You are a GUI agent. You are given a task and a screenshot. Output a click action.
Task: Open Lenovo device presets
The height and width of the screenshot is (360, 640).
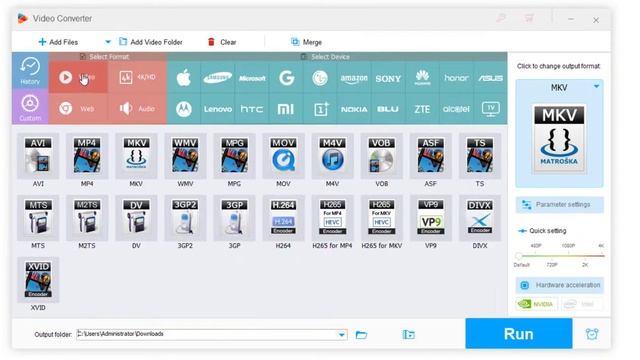(218, 109)
